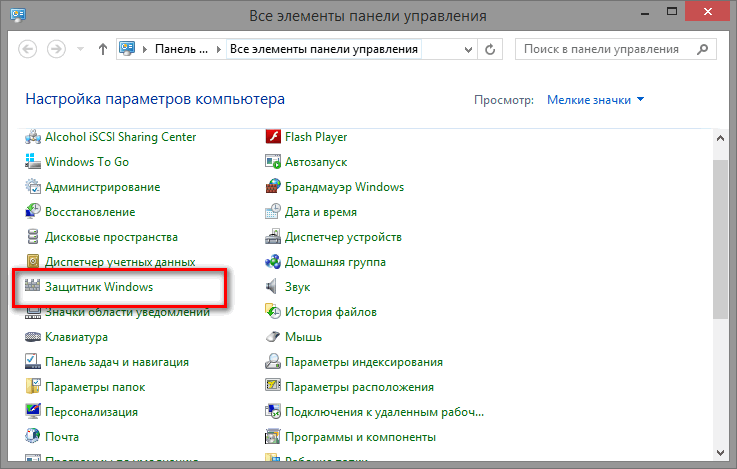Click the Почта mail icon
737x469 pixels.
click(33, 436)
